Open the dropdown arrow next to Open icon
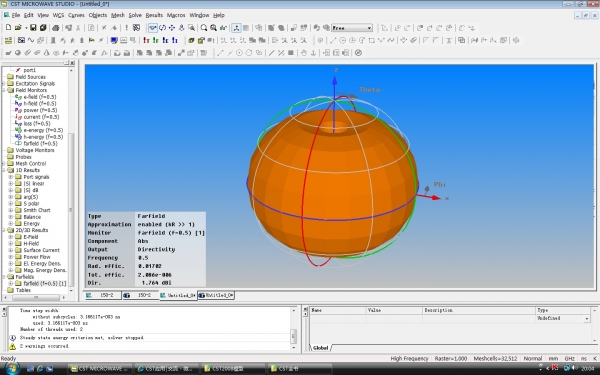This screenshot has height=375, width=600. (26, 28)
